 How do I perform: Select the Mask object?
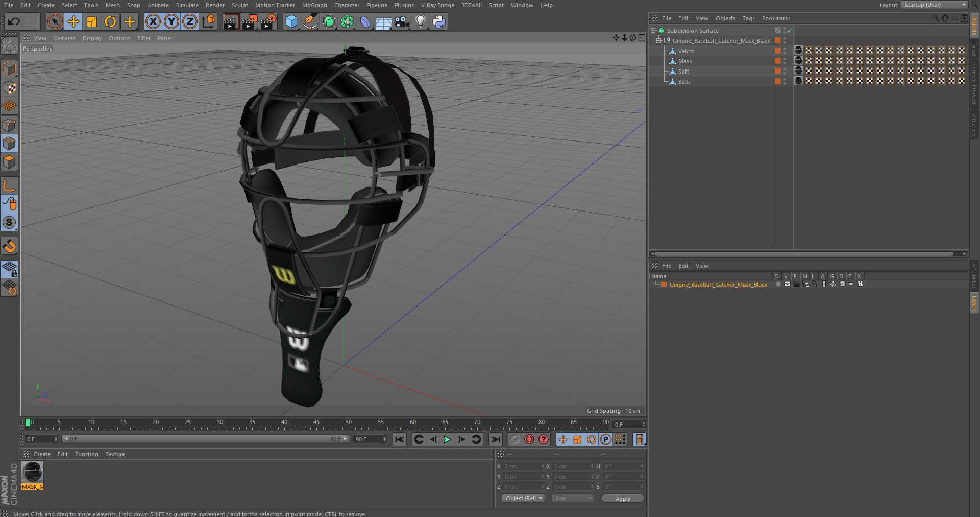(685, 61)
